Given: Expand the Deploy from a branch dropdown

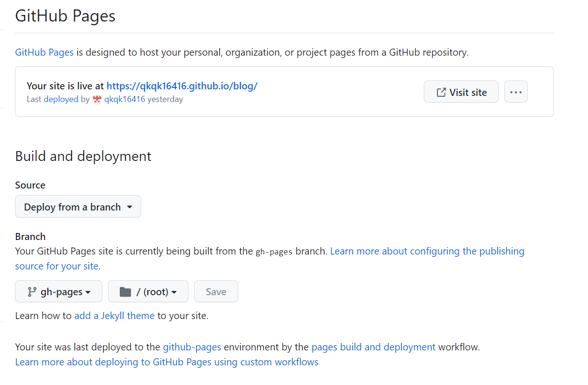Looking at the screenshot, I should [x=78, y=207].
